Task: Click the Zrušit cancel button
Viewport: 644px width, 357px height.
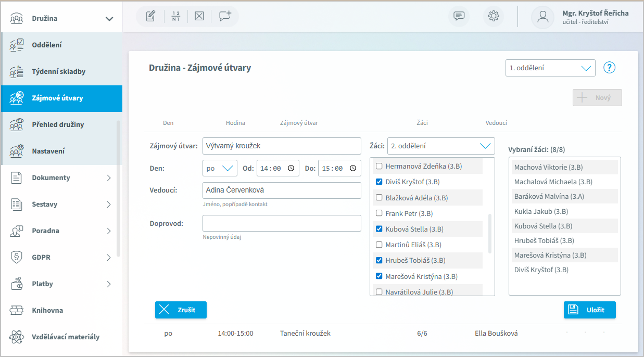Action: tap(181, 310)
